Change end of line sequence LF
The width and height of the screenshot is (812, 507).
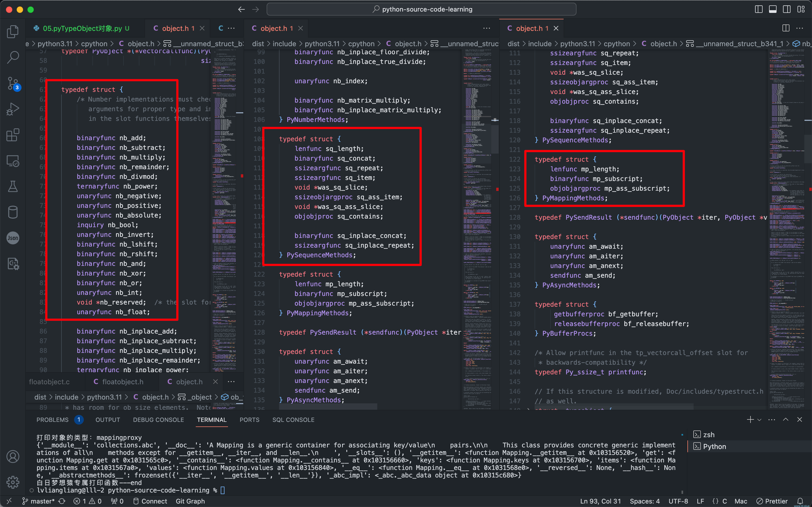point(700,501)
